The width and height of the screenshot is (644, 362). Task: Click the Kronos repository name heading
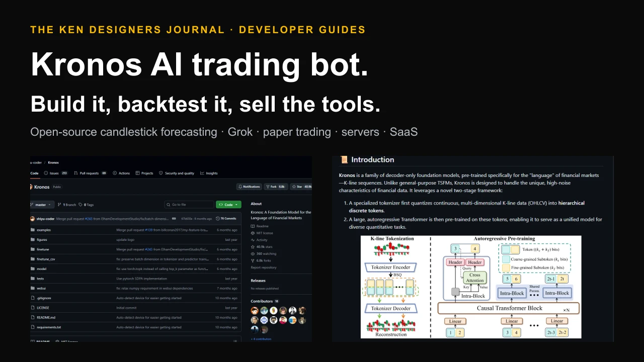(x=42, y=187)
